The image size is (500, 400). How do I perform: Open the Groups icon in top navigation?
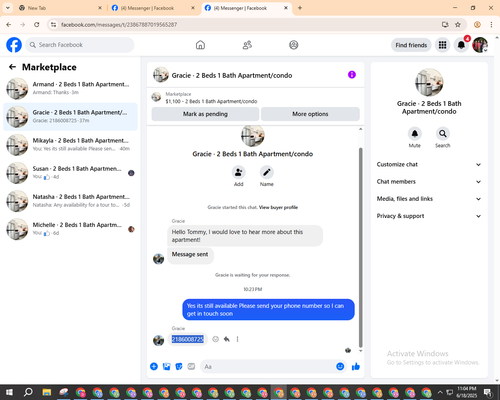(x=294, y=45)
